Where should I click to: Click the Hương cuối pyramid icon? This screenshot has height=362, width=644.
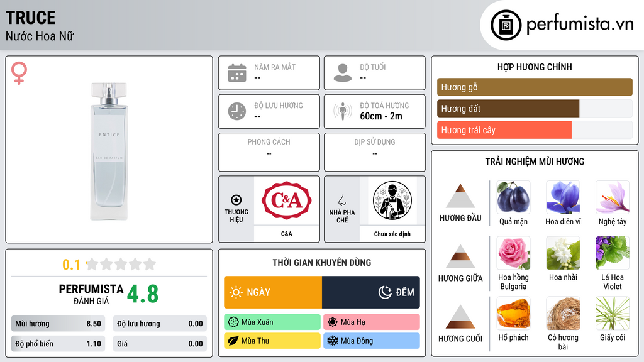click(460, 317)
